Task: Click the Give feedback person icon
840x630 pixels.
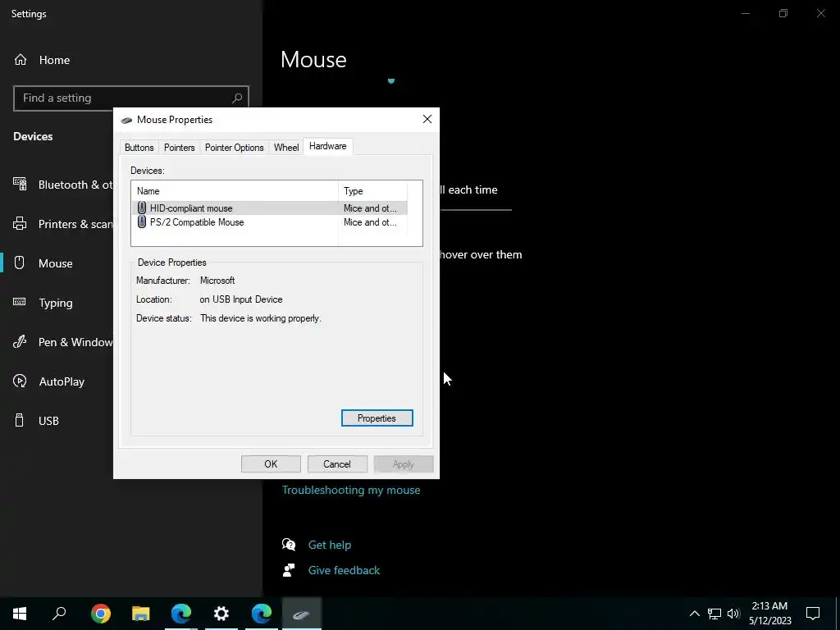Action: 289,571
